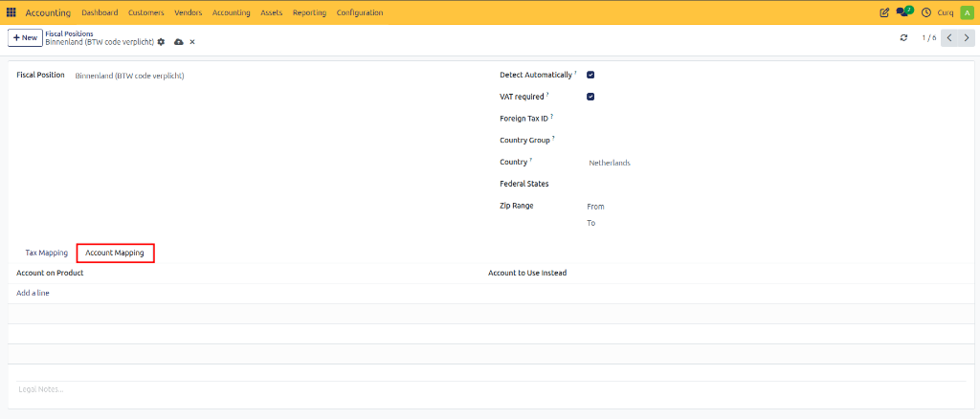Open user avatar A menu
This screenshot has height=419, width=980.
967,12
